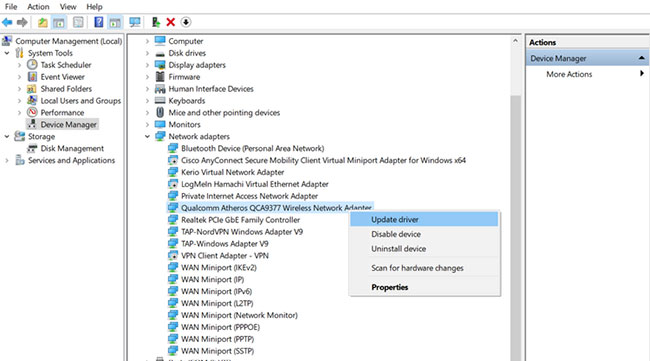Select the Task Scheduler clock icon

(32, 65)
